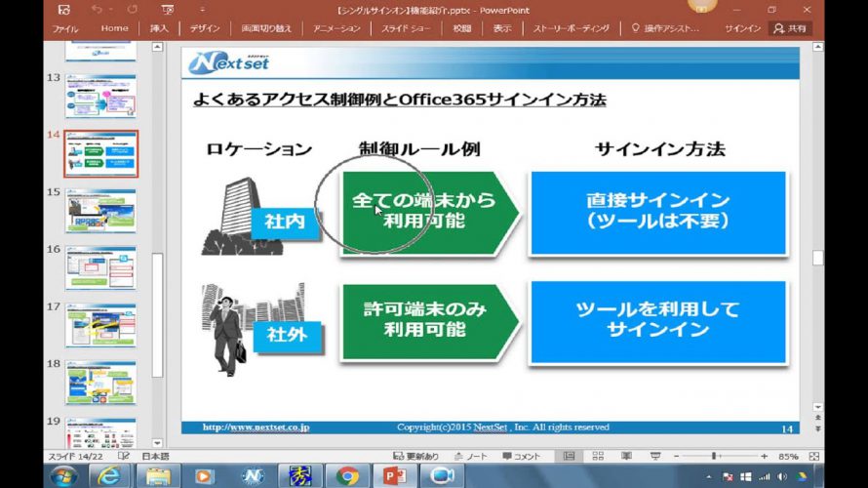Switch to Reading view icon
The image size is (868, 488).
tap(627, 456)
